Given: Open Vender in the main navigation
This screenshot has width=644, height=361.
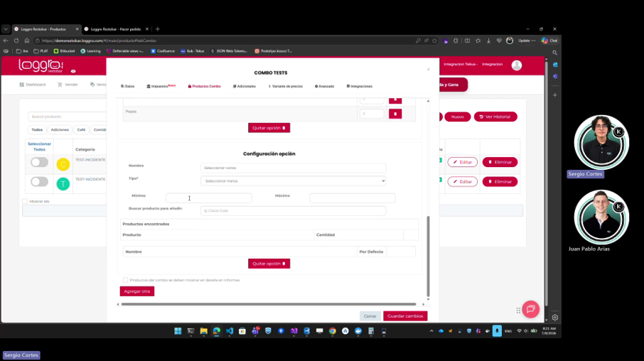Looking at the screenshot, I should click(68, 85).
